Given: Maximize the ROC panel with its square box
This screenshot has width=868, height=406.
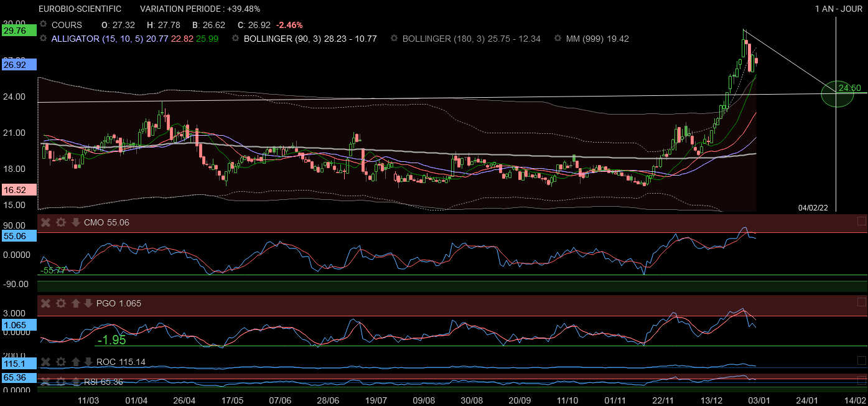Looking at the screenshot, I should pyautogui.click(x=861, y=361).
